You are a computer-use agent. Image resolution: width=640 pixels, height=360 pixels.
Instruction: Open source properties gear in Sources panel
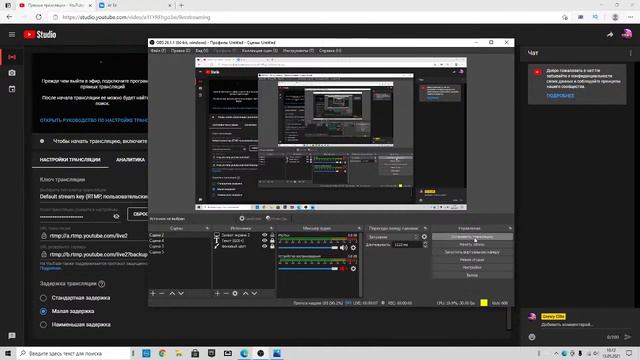(x=235, y=293)
